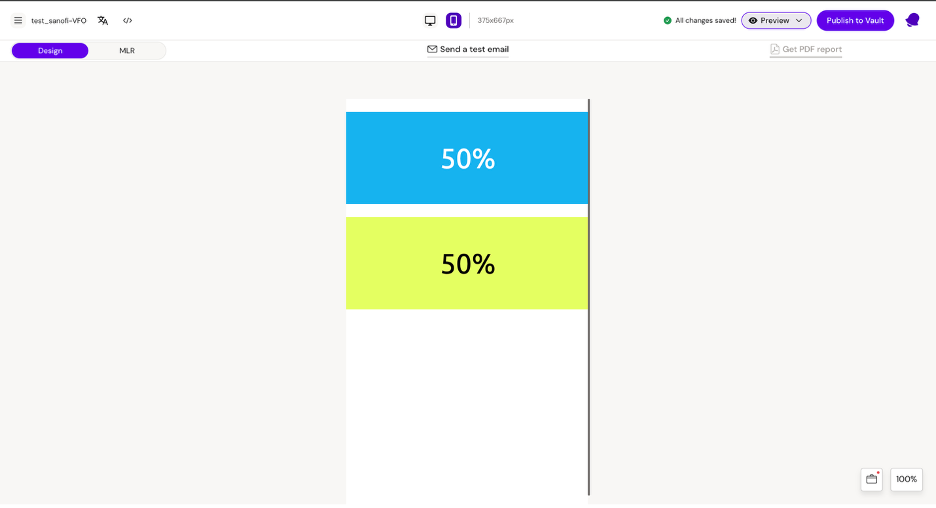Open the 100% zoom level control
The width and height of the screenshot is (936, 508).
pyautogui.click(x=906, y=479)
